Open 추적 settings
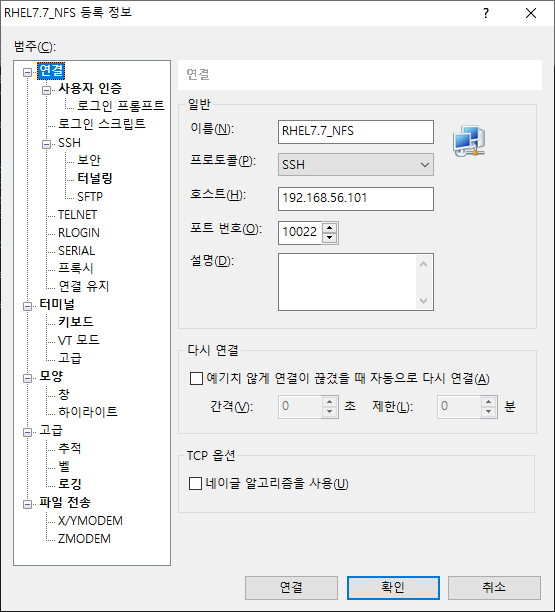The height and width of the screenshot is (612, 555). pos(69,448)
